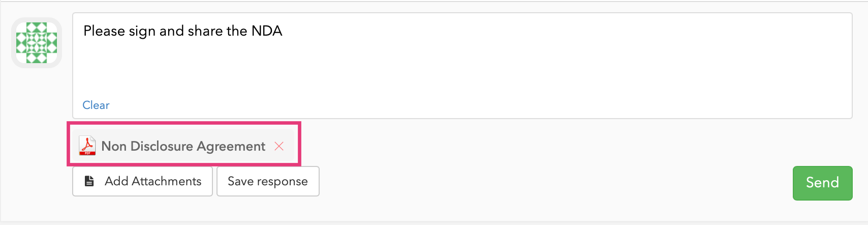The height and width of the screenshot is (225, 868).
Task: Click the word "response" on the Save button
Action: pos(282,182)
